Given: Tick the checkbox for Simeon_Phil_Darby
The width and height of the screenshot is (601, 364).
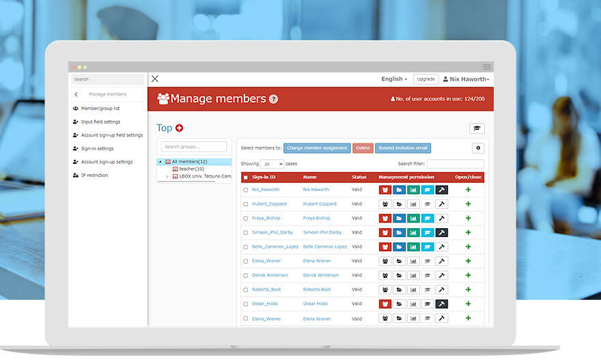Looking at the screenshot, I should 246,233.
